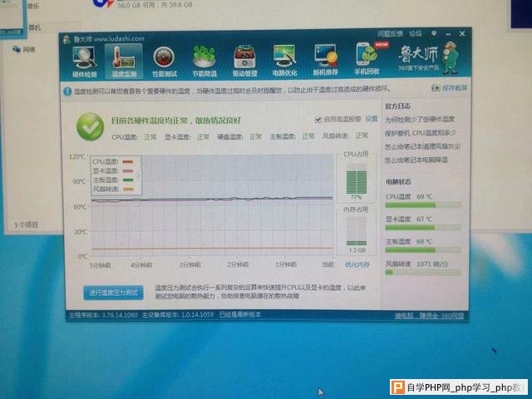Click the 网络 network icon in Explorer window
The height and width of the screenshot is (399, 532).
tap(17, 50)
